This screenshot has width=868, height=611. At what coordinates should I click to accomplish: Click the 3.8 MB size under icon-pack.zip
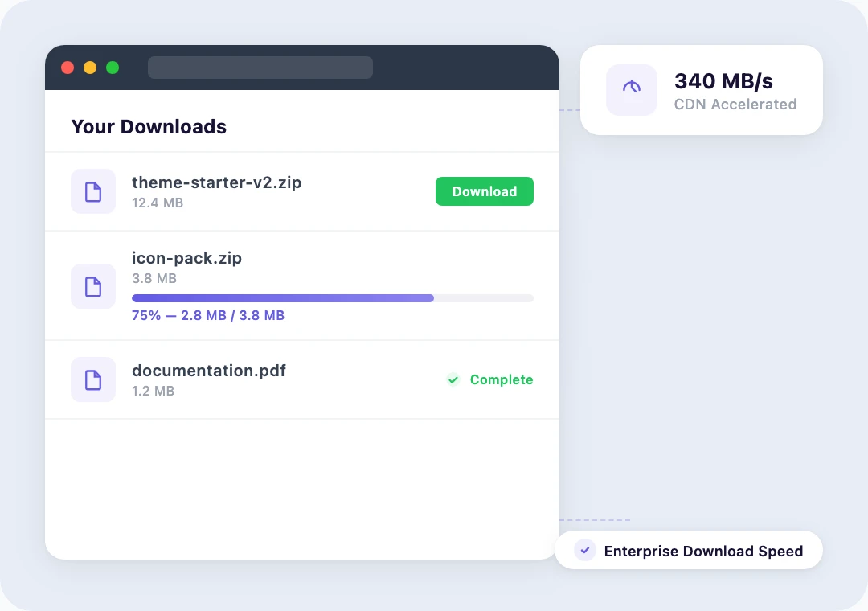coord(154,278)
